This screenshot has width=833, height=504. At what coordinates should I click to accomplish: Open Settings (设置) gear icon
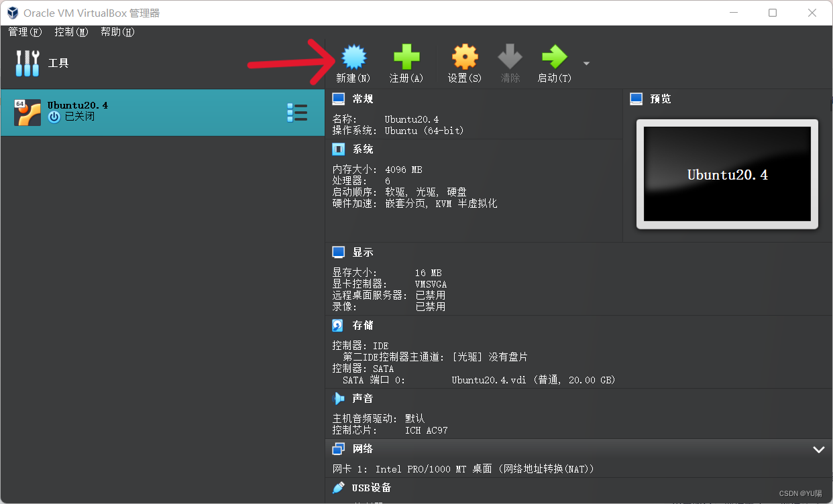click(x=465, y=57)
